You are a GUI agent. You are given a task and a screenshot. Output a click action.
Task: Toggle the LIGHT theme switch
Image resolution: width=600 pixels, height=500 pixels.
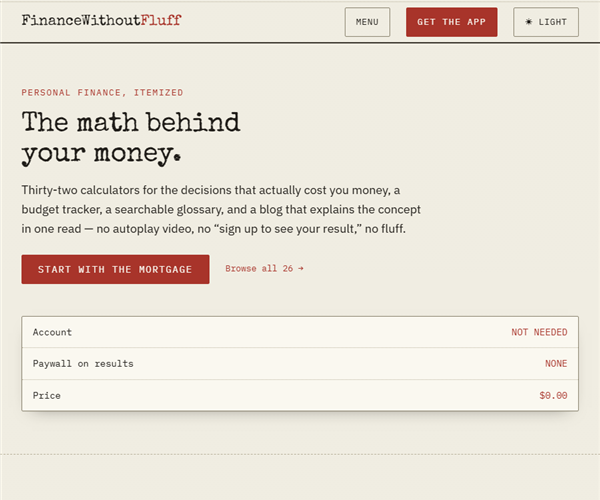(x=546, y=22)
